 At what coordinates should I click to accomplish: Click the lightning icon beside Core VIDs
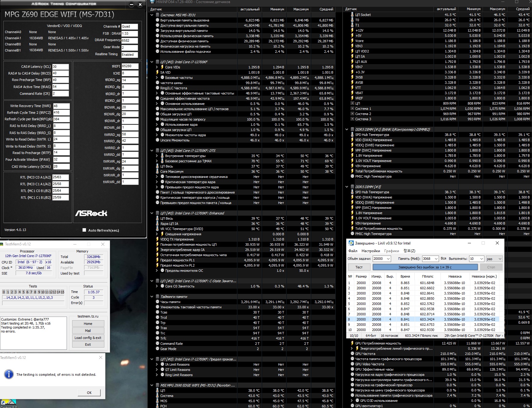pyautogui.click(x=162, y=67)
